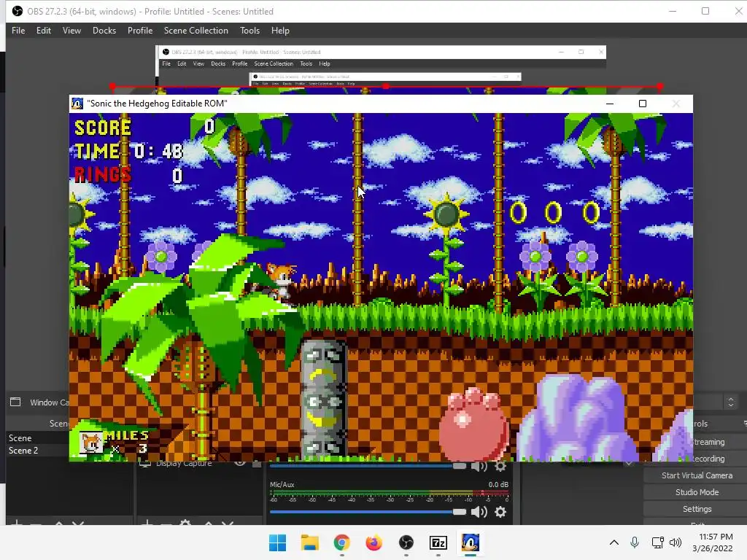
Task: Click Start Virtual Camera
Action: [697, 475]
